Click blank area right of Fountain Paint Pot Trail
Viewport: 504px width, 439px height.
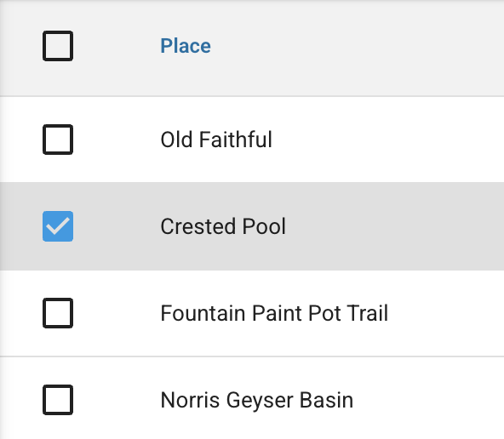click(447, 313)
